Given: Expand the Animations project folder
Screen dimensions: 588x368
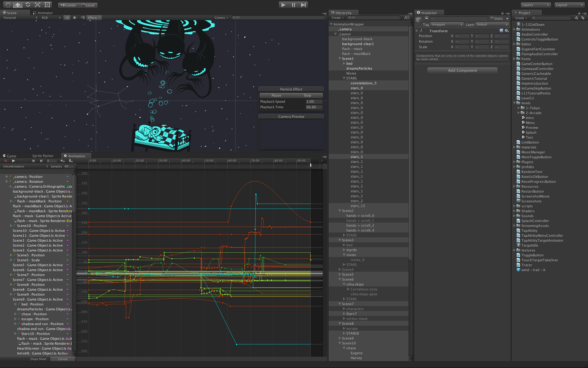Looking at the screenshot, I should [514, 29].
